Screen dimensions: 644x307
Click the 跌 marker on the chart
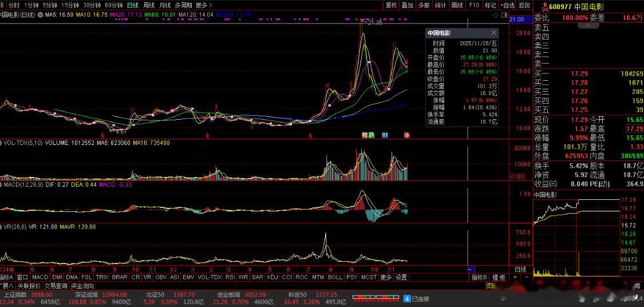(372, 135)
